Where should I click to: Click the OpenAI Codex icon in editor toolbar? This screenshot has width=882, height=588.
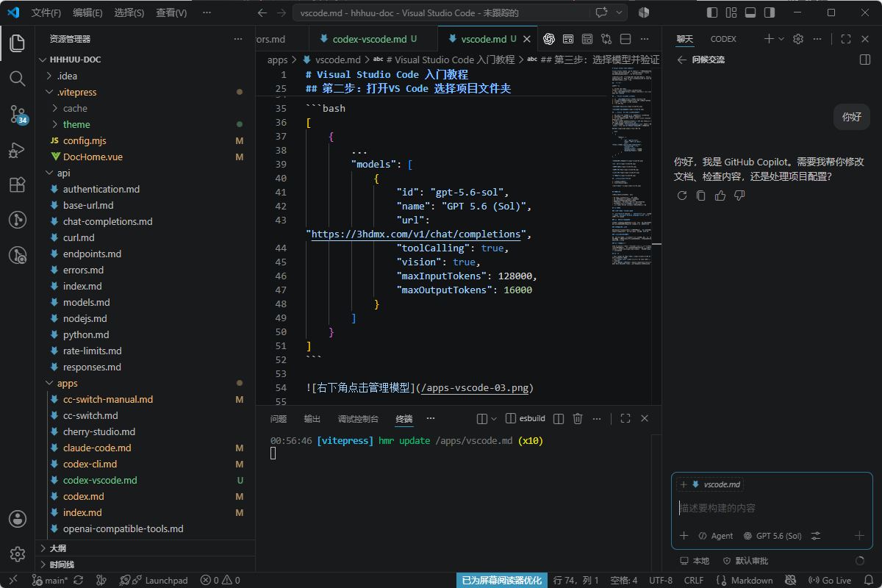click(548, 39)
